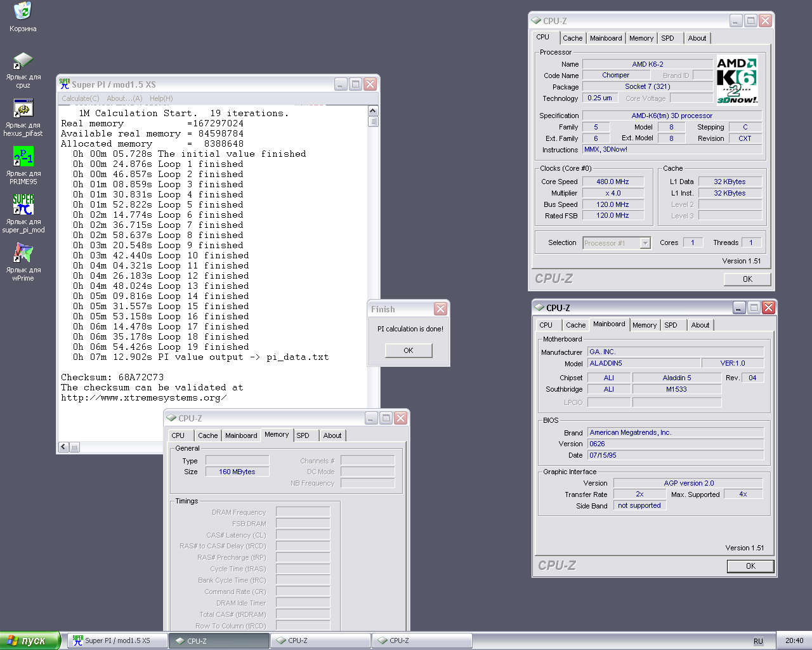Click the taskbar clock showing 20:40

794,640
